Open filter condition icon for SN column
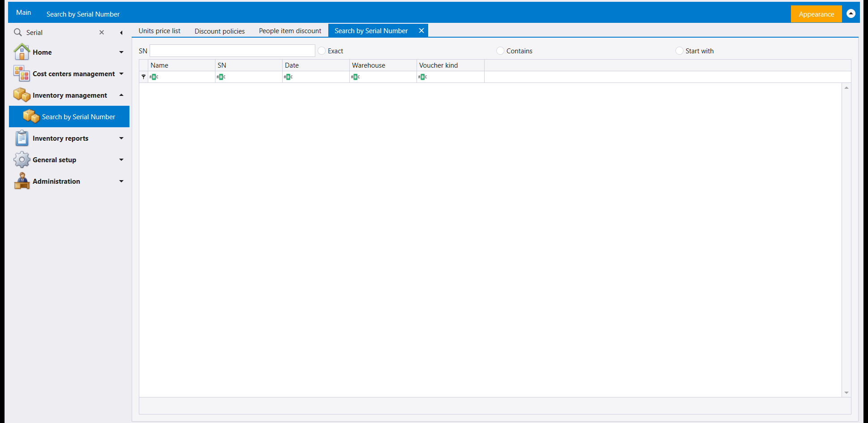Viewport: 868px width, 423px height. pyautogui.click(x=221, y=77)
